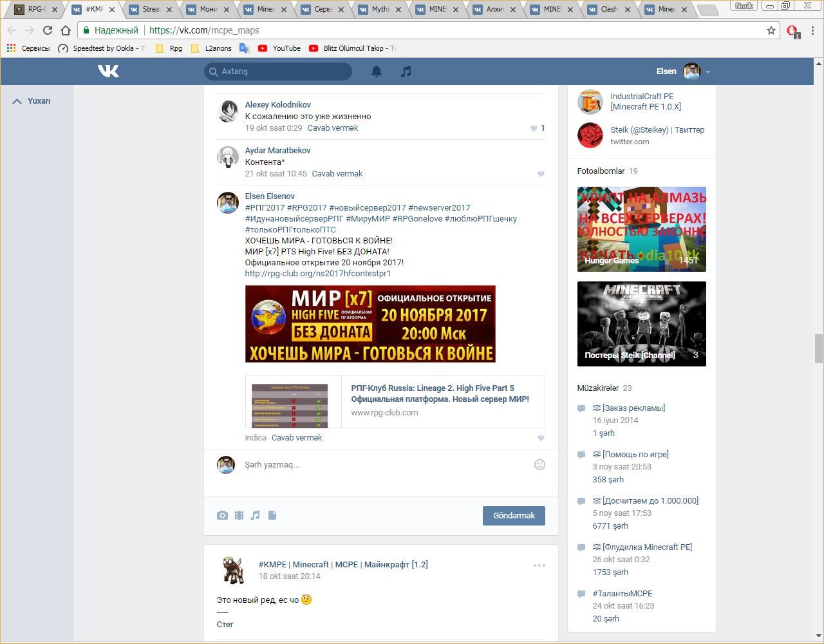Image resolution: width=824 pixels, height=644 pixels.
Task: Like Elsen Elsenov's comment heart
Action: click(x=541, y=438)
